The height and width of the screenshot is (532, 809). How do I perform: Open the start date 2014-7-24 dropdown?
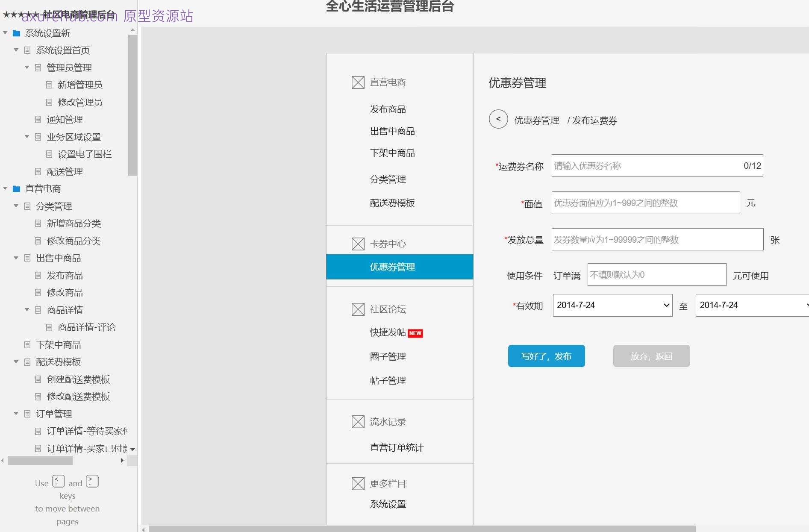point(612,305)
